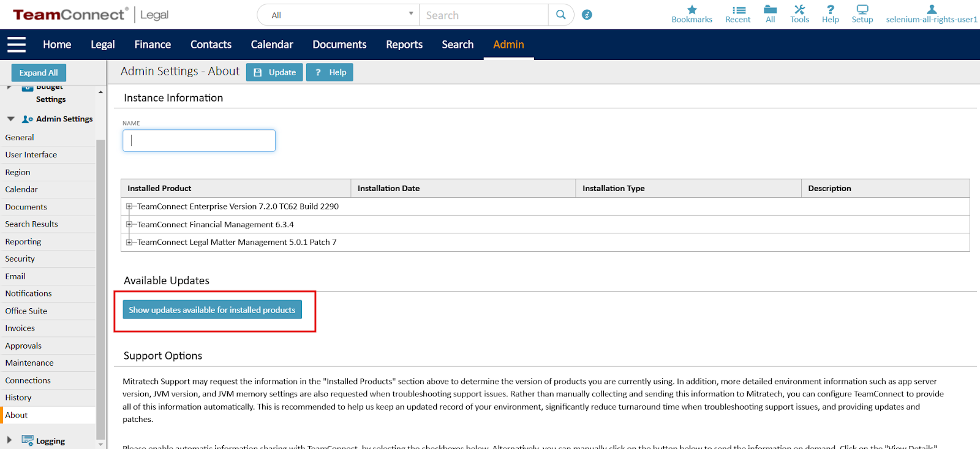Expand the Budget Settings tree node
This screenshot has width=980, height=449.
9,88
